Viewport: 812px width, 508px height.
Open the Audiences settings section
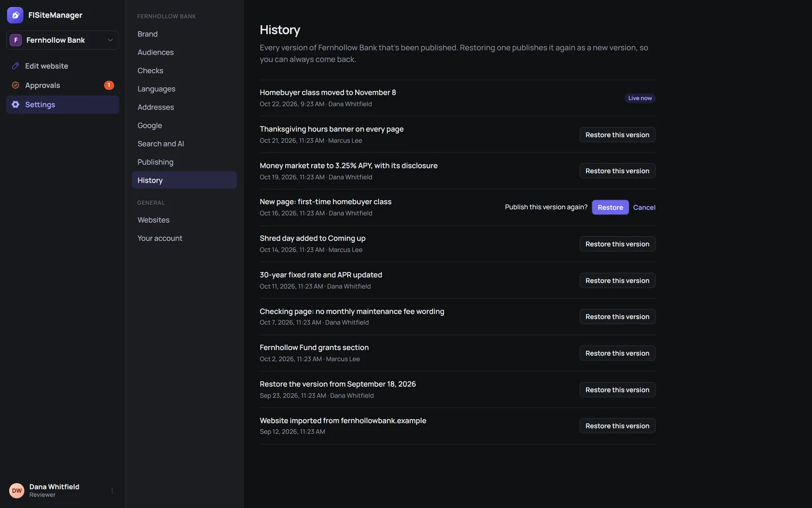click(x=184, y=52)
